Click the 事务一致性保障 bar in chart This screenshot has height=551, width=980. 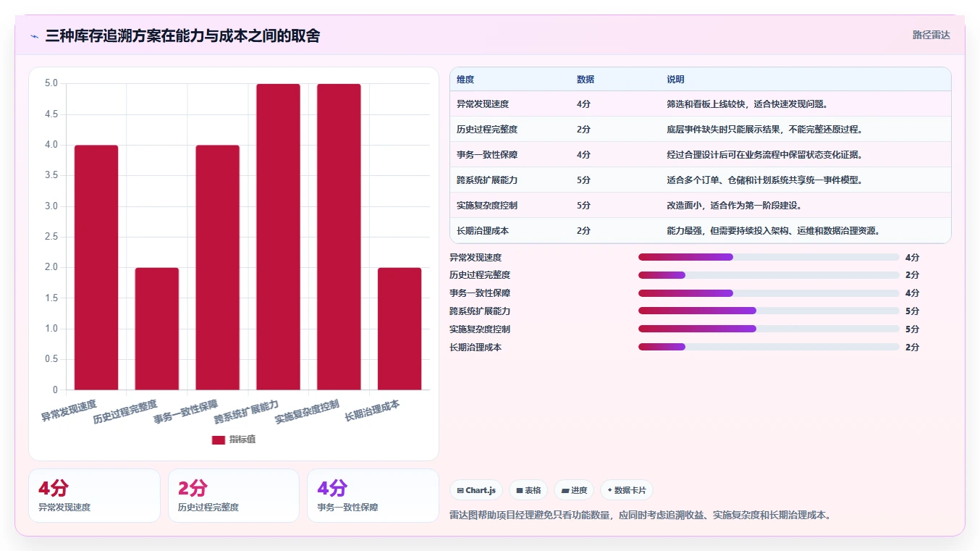[x=217, y=267]
